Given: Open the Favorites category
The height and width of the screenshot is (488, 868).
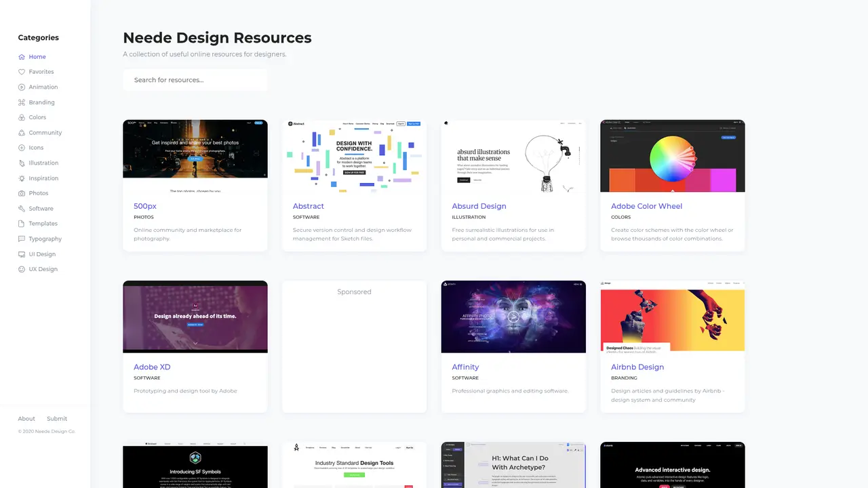Looking at the screenshot, I should point(41,72).
